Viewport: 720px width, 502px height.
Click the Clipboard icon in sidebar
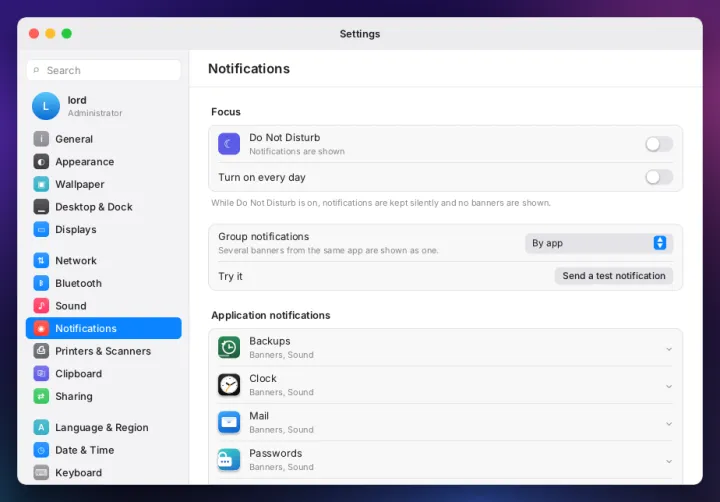(x=41, y=373)
